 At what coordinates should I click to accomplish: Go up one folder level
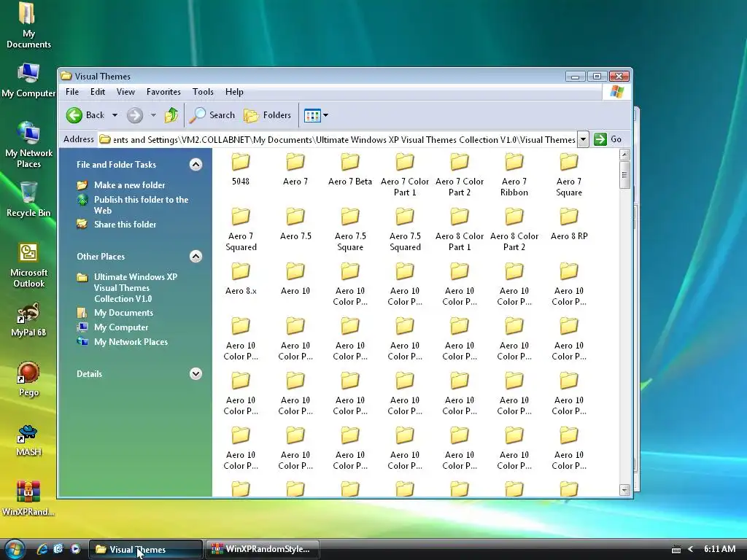(x=171, y=115)
